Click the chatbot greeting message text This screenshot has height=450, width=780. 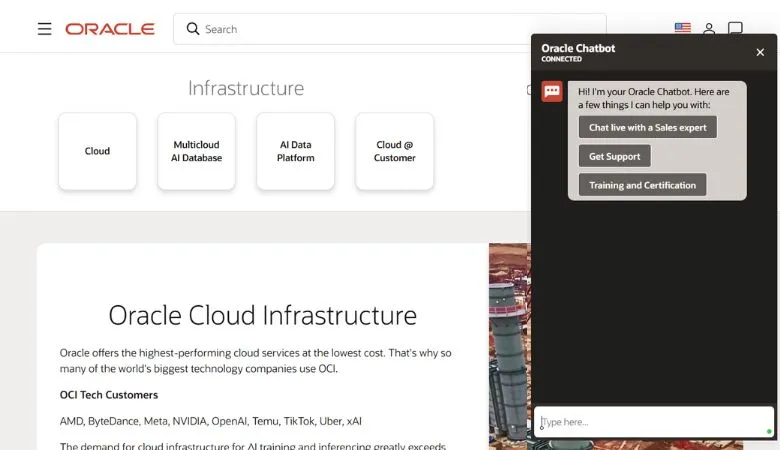(x=654, y=98)
